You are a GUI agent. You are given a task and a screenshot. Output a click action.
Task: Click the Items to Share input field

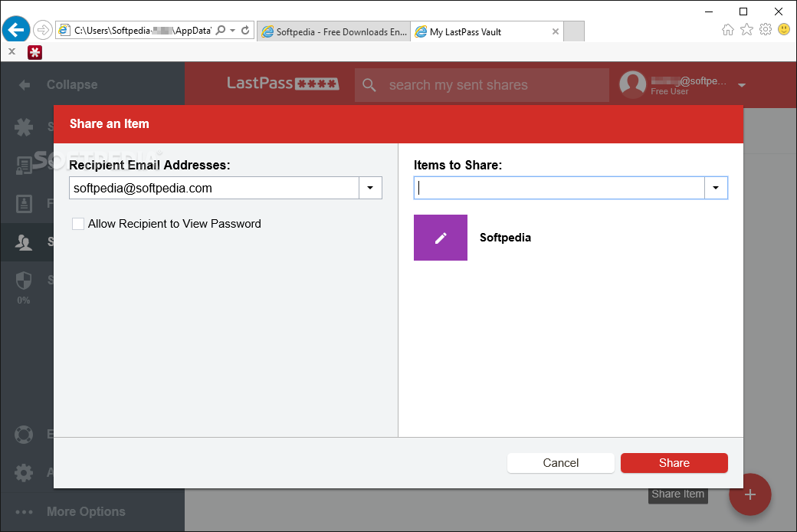[559, 188]
